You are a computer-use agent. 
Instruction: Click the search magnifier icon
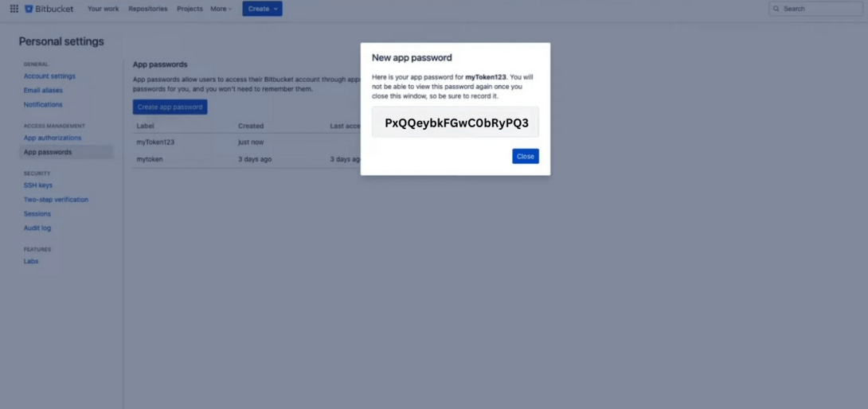[x=776, y=9]
